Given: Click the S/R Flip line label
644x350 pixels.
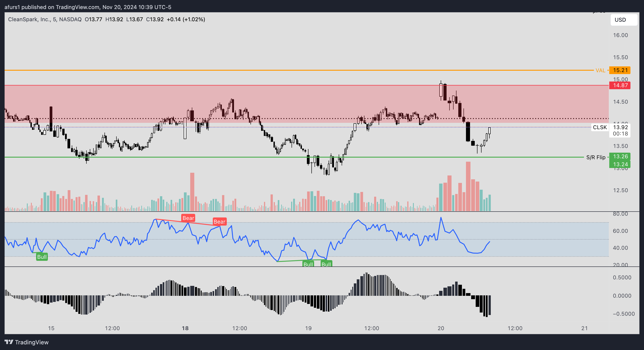Looking at the screenshot, I should pyautogui.click(x=596, y=157).
